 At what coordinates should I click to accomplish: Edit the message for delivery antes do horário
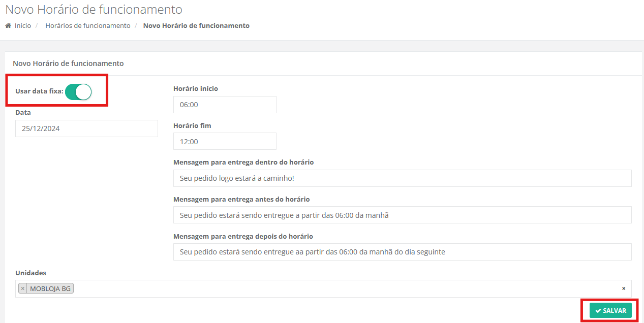tap(402, 215)
